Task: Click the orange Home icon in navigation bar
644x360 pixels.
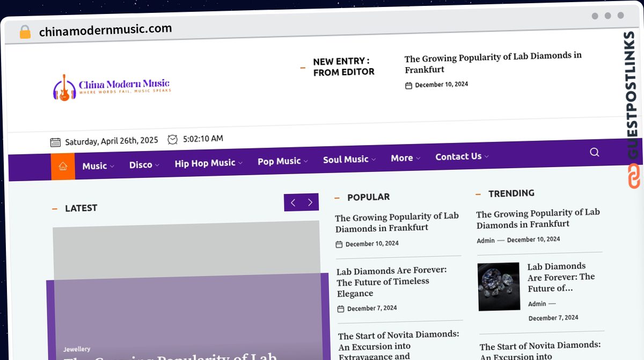Action: 63,167
